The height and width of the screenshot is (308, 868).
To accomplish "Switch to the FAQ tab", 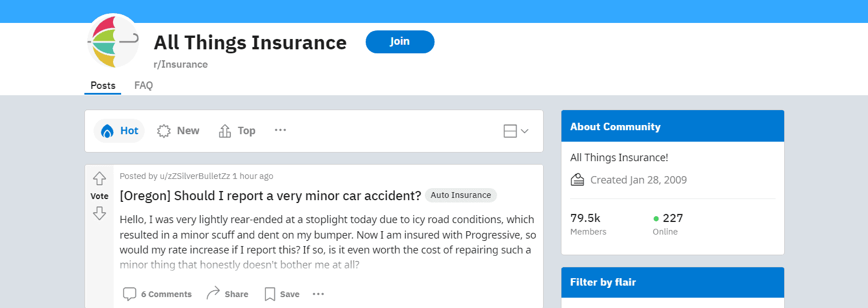I will pos(144,85).
